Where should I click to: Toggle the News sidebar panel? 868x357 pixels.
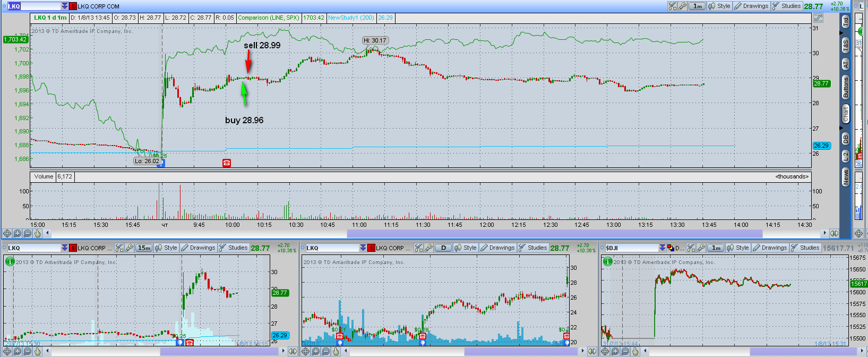[x=846, y=177]
